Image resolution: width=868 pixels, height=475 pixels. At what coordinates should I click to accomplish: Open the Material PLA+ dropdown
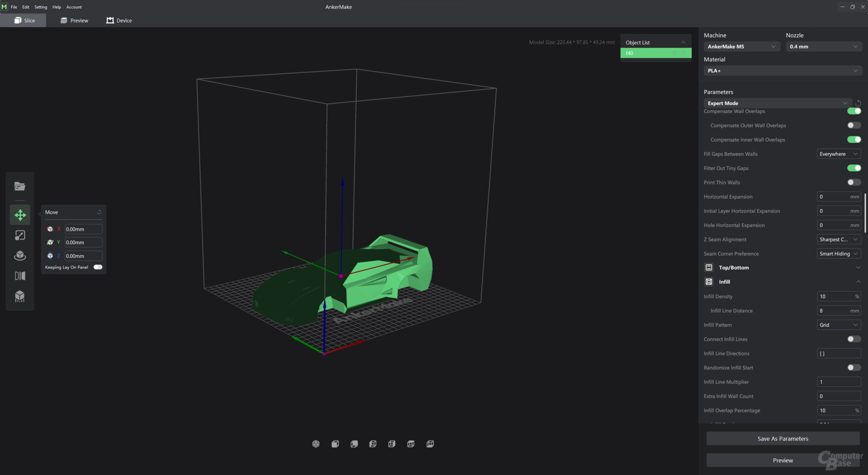click(782, 71)
